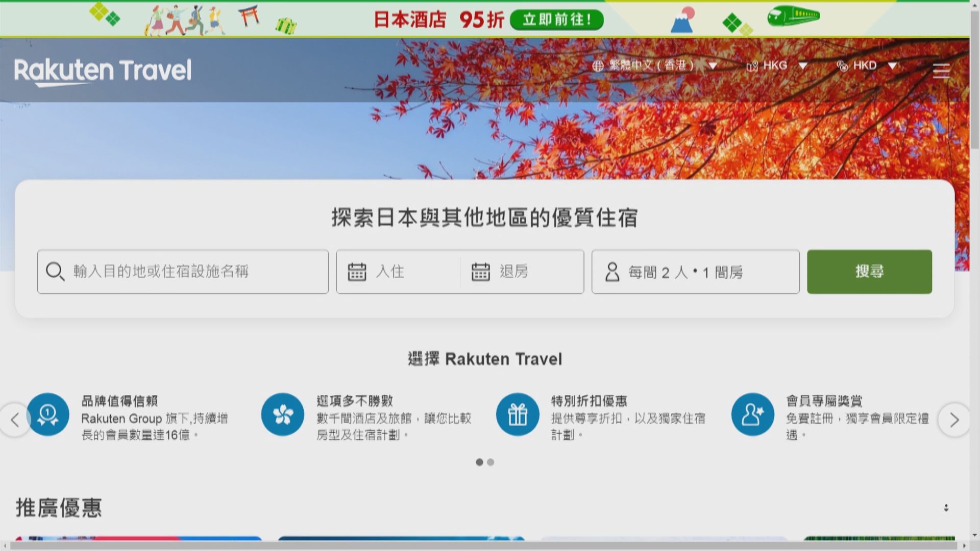Expand the 繁體中文（香港）language dropdown
Image resolution: width=980 pixels, height=551 pixels.
[713, 66]
